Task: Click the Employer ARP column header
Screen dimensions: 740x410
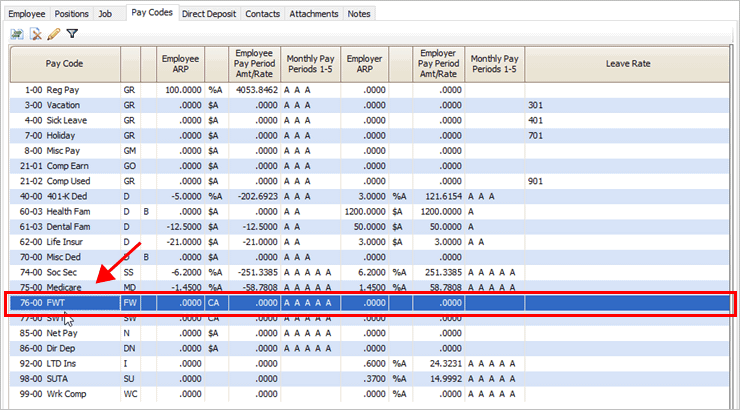Action: 365,63
